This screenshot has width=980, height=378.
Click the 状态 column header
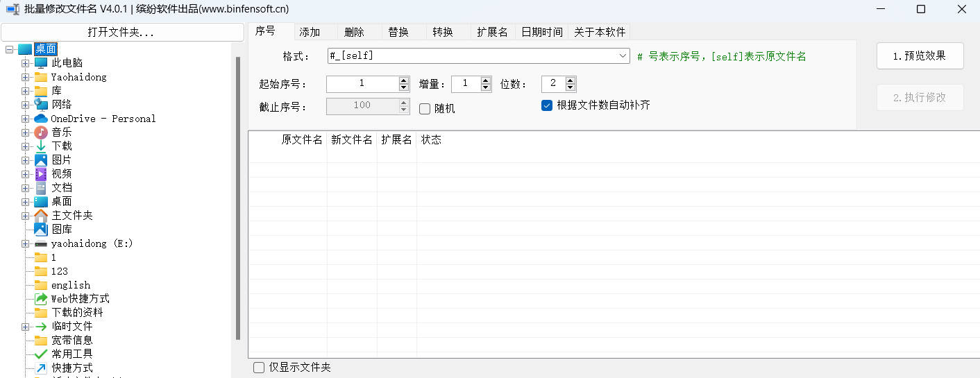[431, 139]
